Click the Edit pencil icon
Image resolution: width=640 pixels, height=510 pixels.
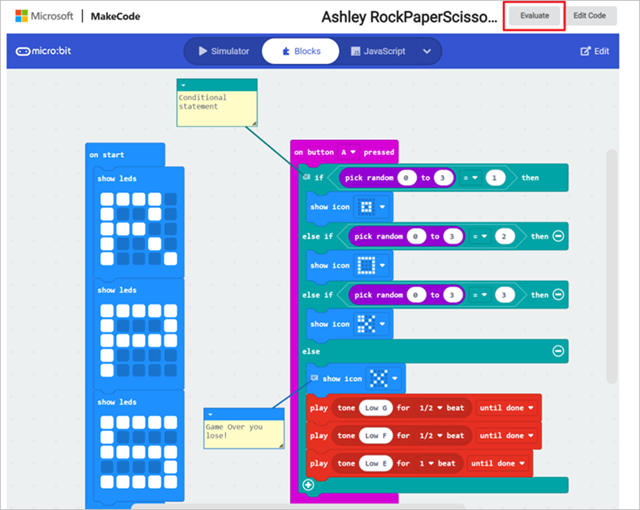pyautogui.click(x=585, y=51)
